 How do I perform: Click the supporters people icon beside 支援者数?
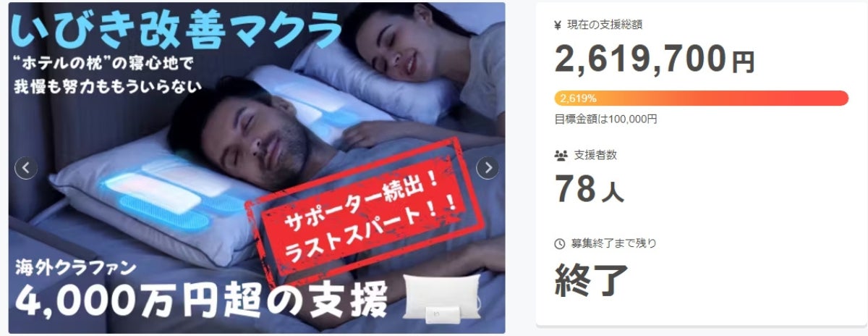pyautogui.click(x=561, y=155)
